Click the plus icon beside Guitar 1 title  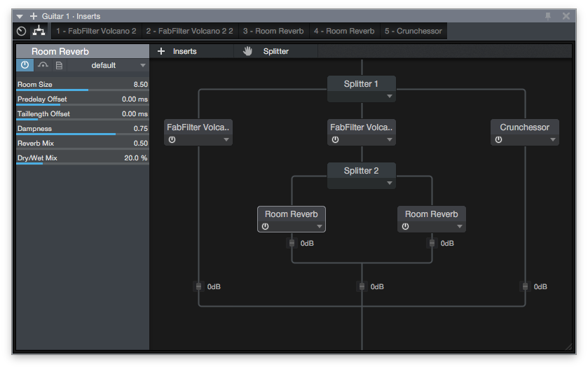33,15
